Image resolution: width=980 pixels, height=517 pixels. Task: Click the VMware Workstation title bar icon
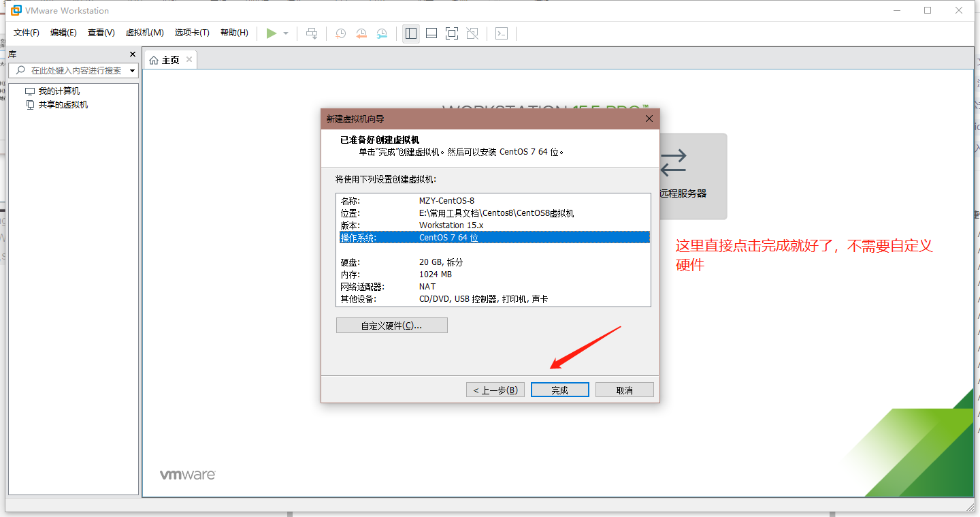[x=16, y=10]
